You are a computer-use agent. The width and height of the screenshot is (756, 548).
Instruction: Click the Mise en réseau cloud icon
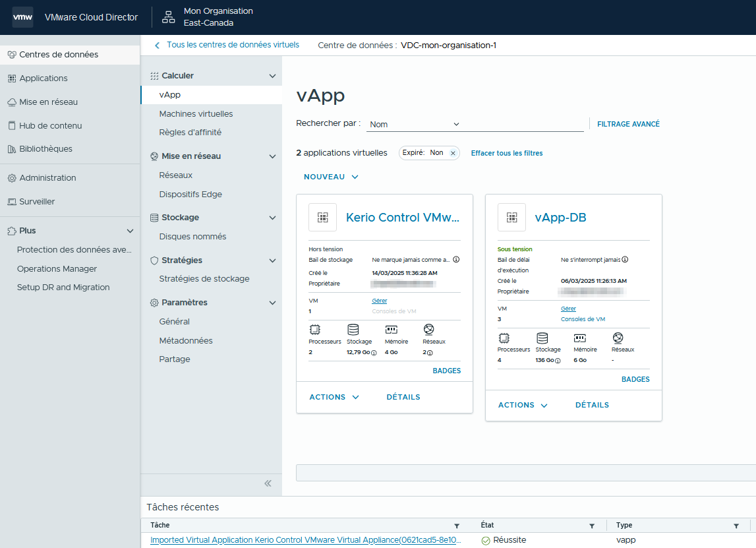click(x=12, y=102)
